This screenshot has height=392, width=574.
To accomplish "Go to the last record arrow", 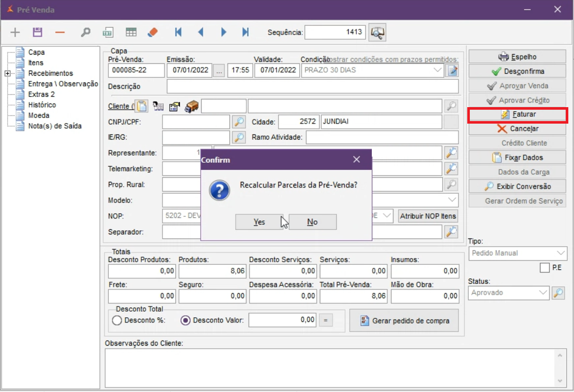I will [x=245, y=32].
